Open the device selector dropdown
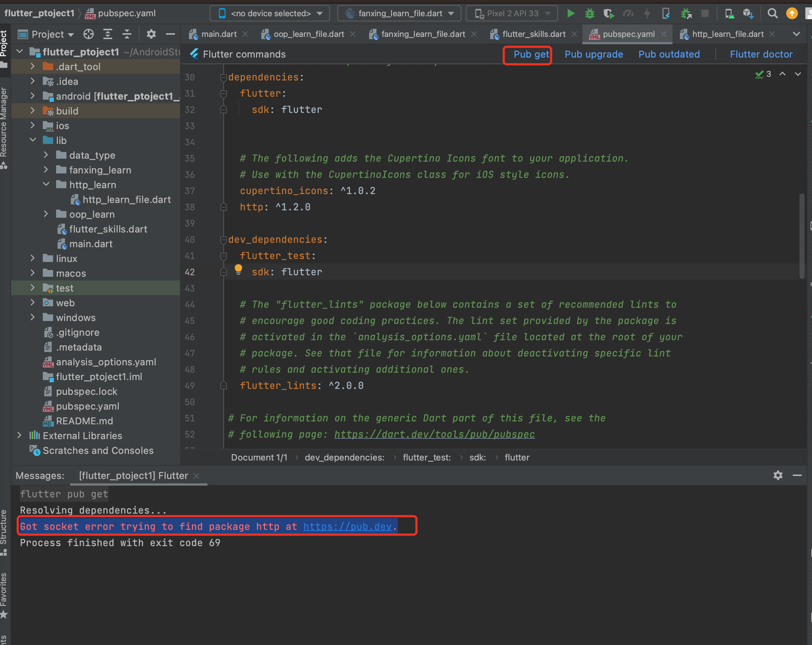Screen dimensions: 812x645 pos(270,14)
